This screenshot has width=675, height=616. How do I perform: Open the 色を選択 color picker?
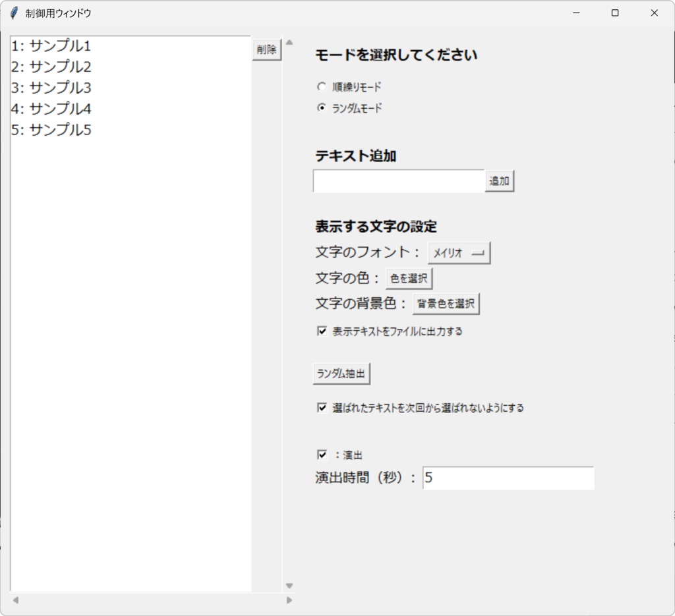(x=408, y=278)
